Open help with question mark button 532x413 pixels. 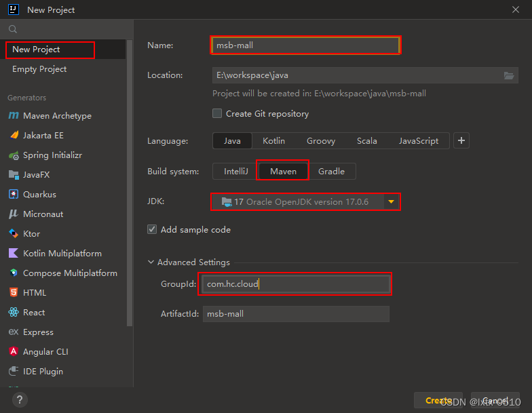coord(20,400)
